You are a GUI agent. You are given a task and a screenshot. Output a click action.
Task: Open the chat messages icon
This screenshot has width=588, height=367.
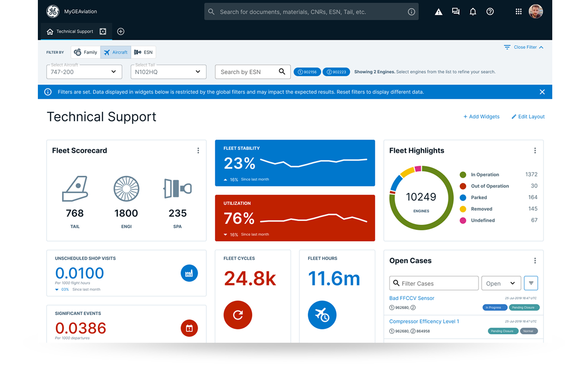click(456, 12)
